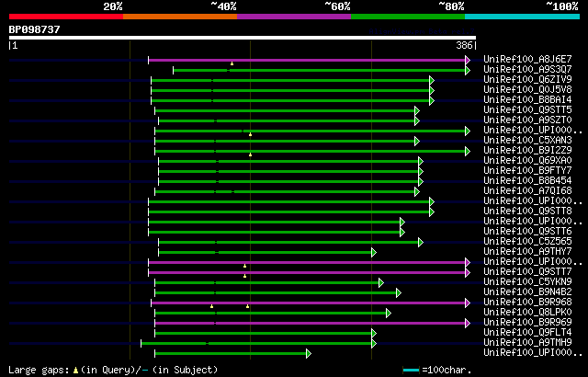This screenshot has width=588, height=377.
Task: Click the white BP098737 query sequence bar
Action: (x=243, y=38)
